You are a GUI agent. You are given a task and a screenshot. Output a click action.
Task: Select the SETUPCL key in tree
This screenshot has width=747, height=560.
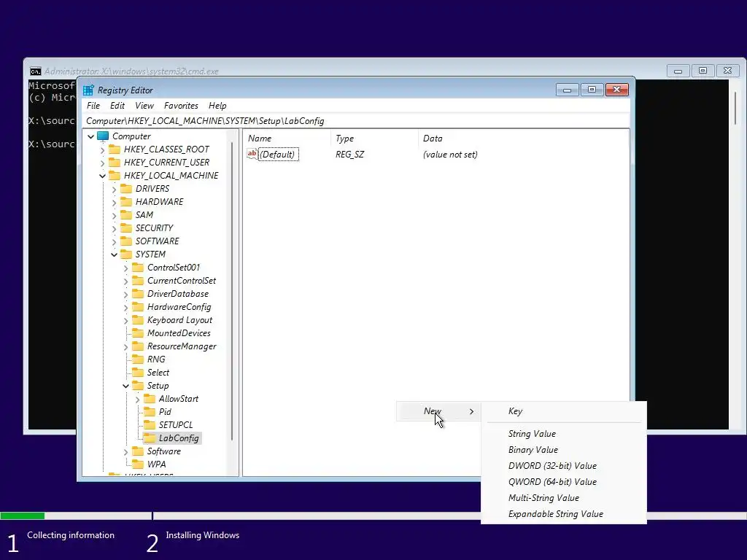(176, 425)
